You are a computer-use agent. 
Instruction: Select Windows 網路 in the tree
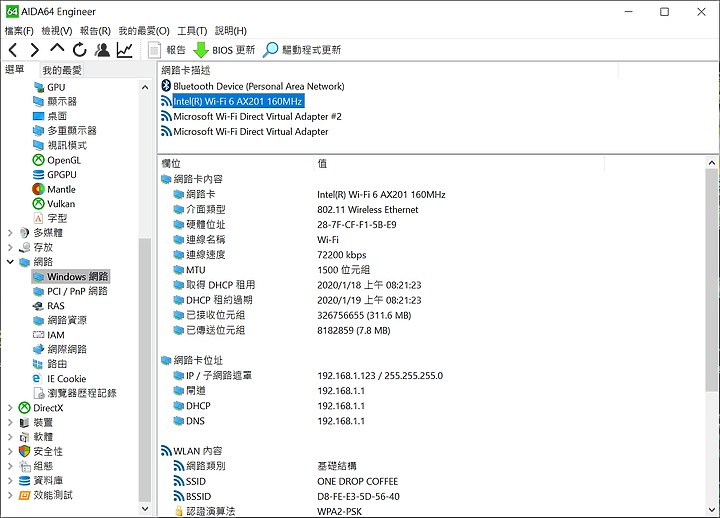tap(71, 276)
